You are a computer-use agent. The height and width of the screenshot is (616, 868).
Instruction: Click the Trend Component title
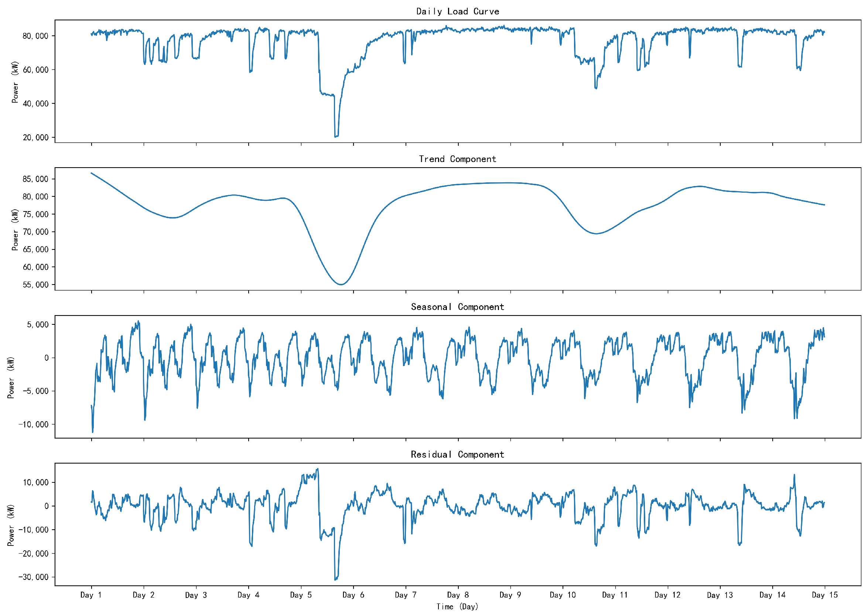457,159
